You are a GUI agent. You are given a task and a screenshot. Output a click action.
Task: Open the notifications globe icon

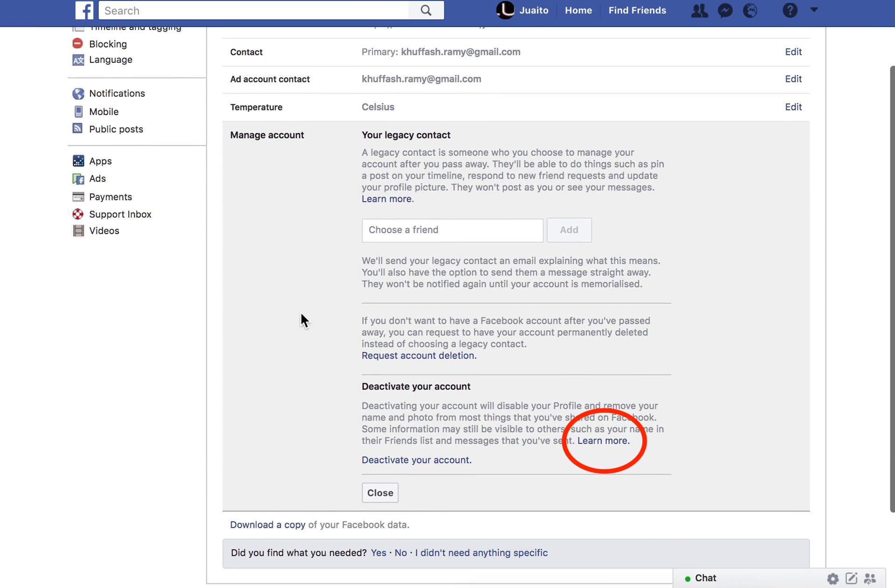coord(750,10)
